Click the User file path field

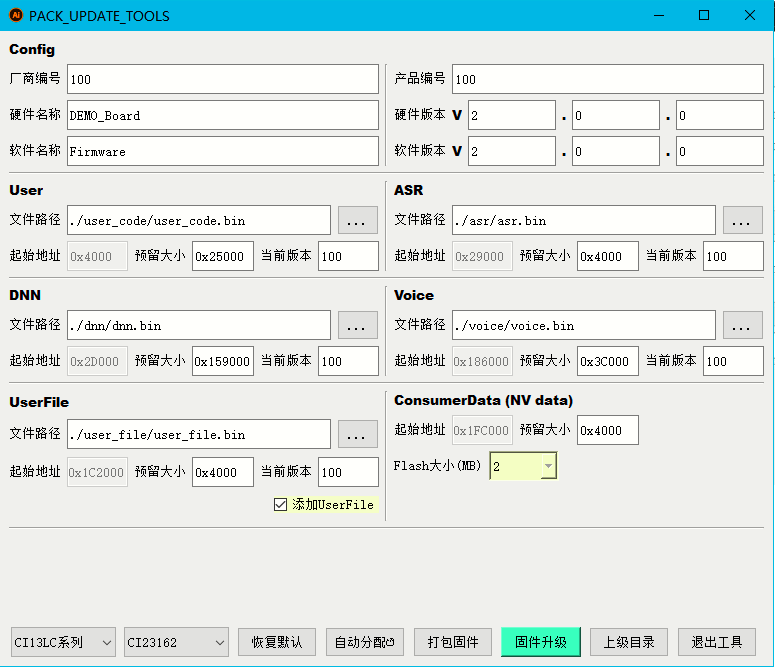199,220
